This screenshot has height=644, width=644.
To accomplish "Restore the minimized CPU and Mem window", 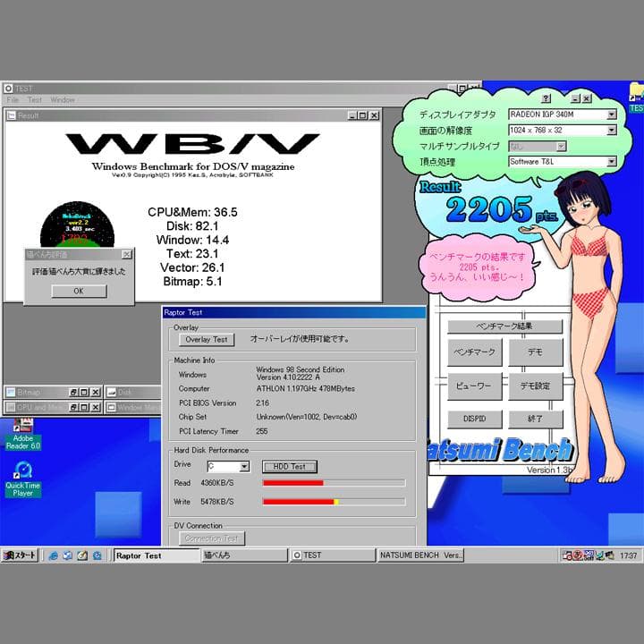I will [x=73, y=407].
